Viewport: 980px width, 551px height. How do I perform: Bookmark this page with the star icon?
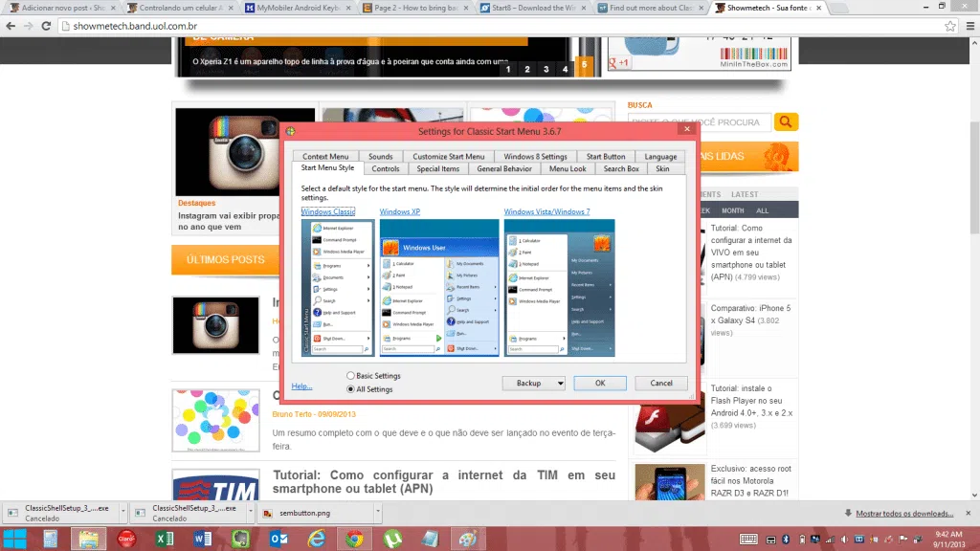[950, 26]
